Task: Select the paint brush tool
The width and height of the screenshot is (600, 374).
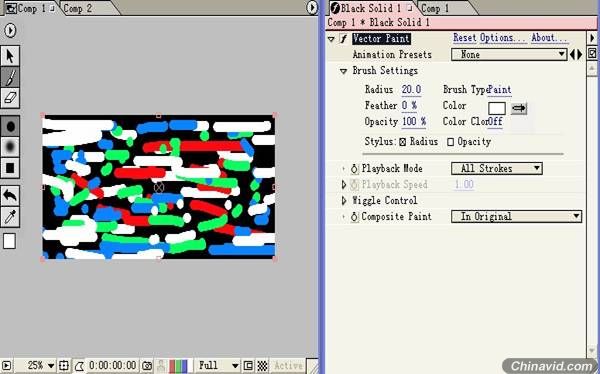Action: coord(10,77)
